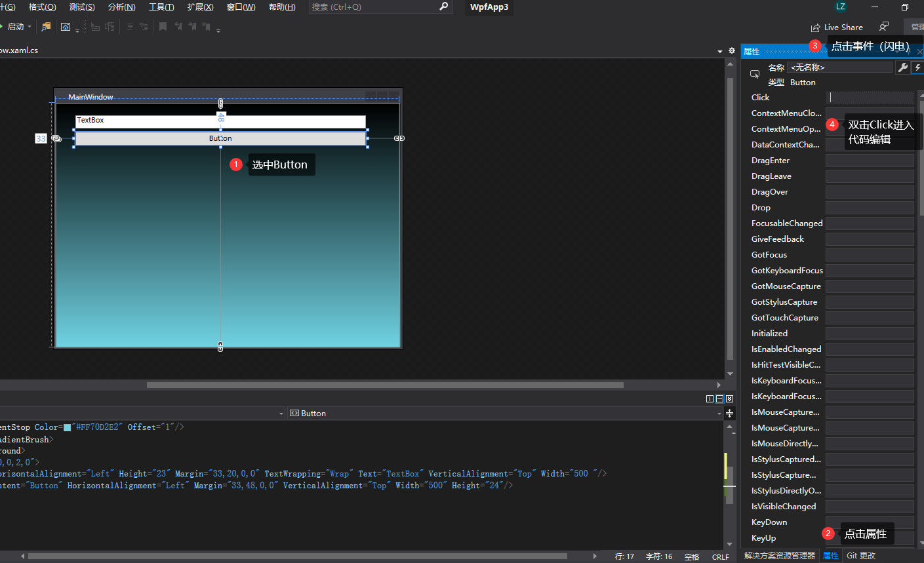Click the send feedback person icon
Screen dimensions: 924x563
pos(884,27)
